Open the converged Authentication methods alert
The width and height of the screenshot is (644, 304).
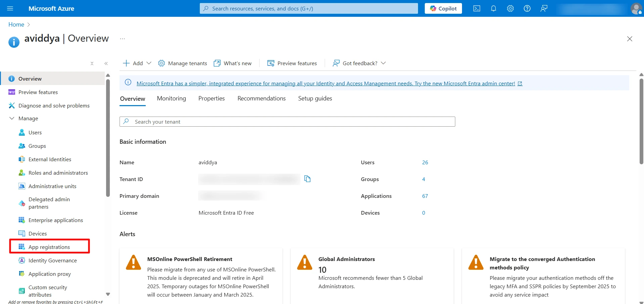(543, 276)
